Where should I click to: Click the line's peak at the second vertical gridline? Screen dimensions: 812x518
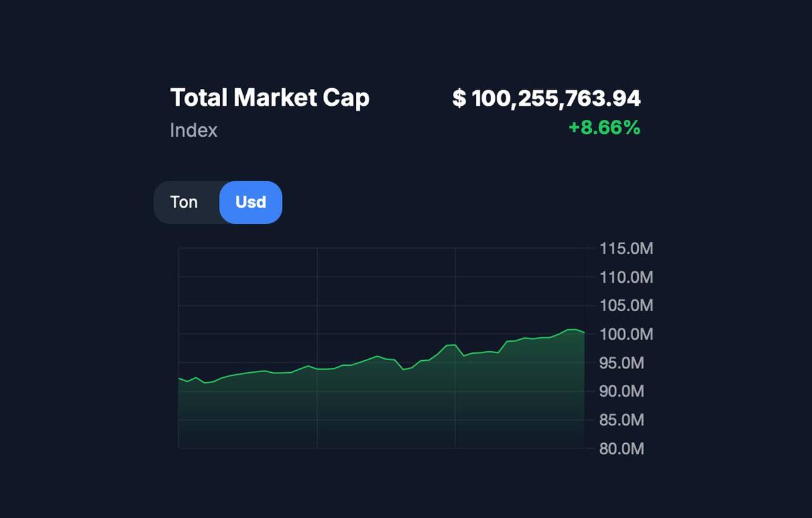455,345
